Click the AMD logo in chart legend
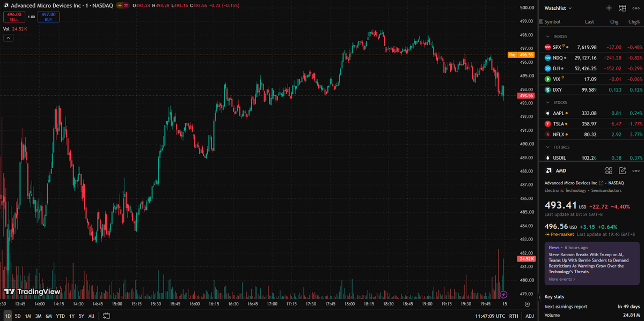 [x=5, y=5]
